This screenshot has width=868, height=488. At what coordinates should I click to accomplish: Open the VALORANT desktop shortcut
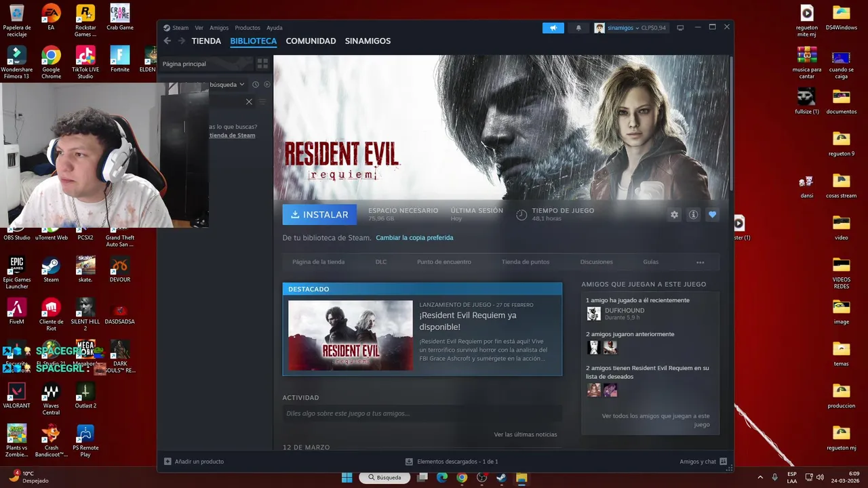pos(17,395)
